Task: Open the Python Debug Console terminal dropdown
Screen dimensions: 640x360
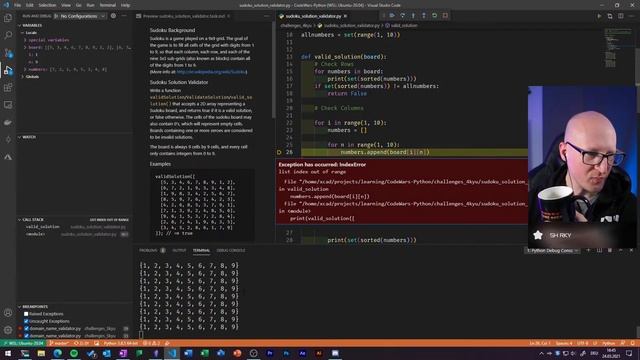Action: coord(553,250)
